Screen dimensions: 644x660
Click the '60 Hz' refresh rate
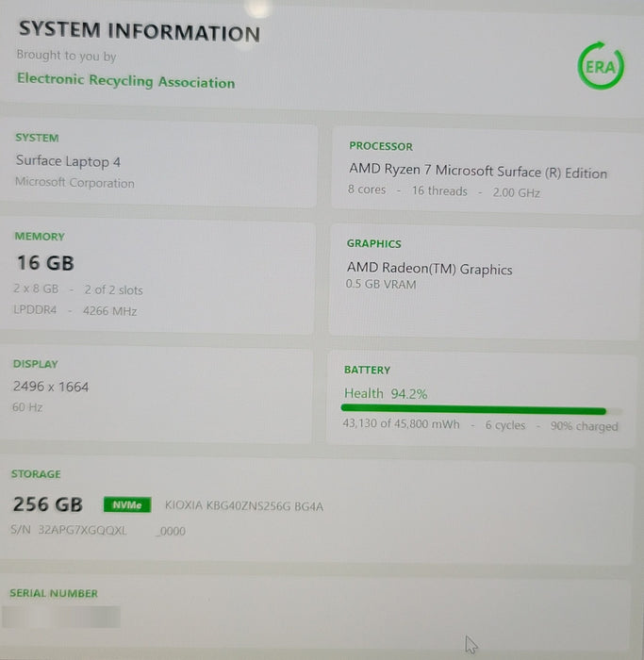click(x=27, y=406)
